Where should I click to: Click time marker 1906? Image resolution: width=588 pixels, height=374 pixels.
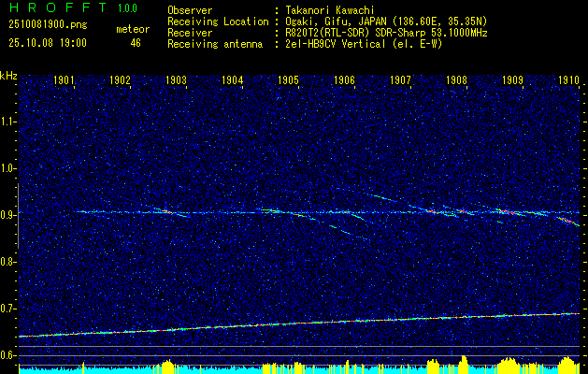tap(344, 79)
